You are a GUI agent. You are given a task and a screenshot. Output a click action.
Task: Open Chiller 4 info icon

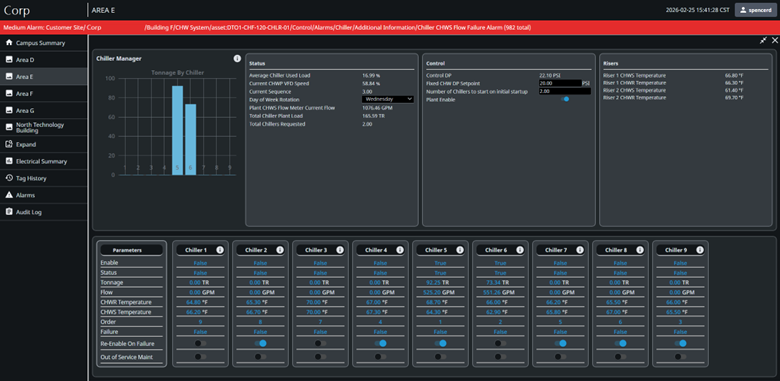[x=400, y=250]
